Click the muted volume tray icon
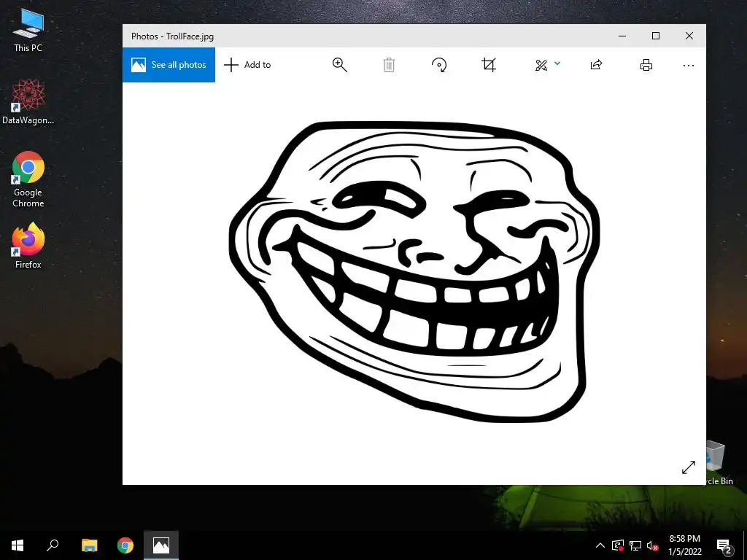This screenshot has height=560, width=747. pos(653,545)
